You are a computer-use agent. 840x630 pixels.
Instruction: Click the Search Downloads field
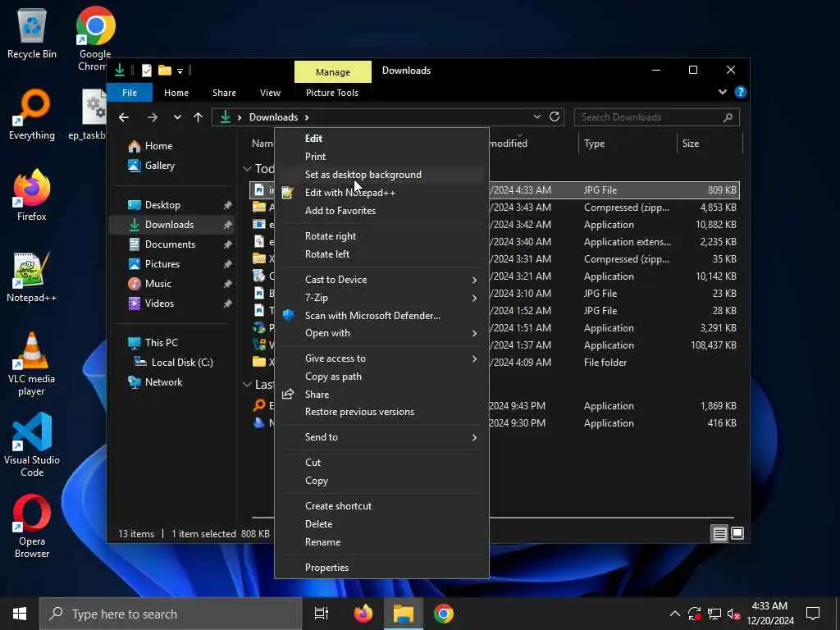(x=656, y=117)
